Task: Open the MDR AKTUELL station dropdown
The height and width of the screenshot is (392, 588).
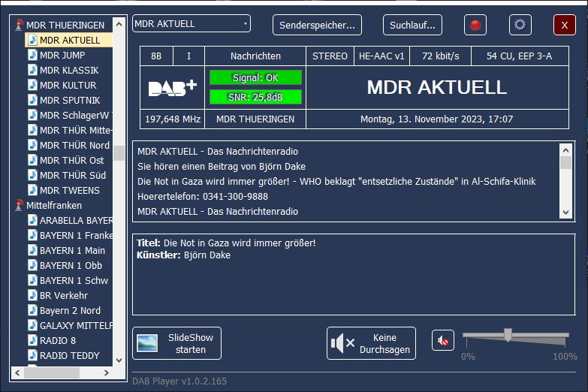Action: (191, 24)
